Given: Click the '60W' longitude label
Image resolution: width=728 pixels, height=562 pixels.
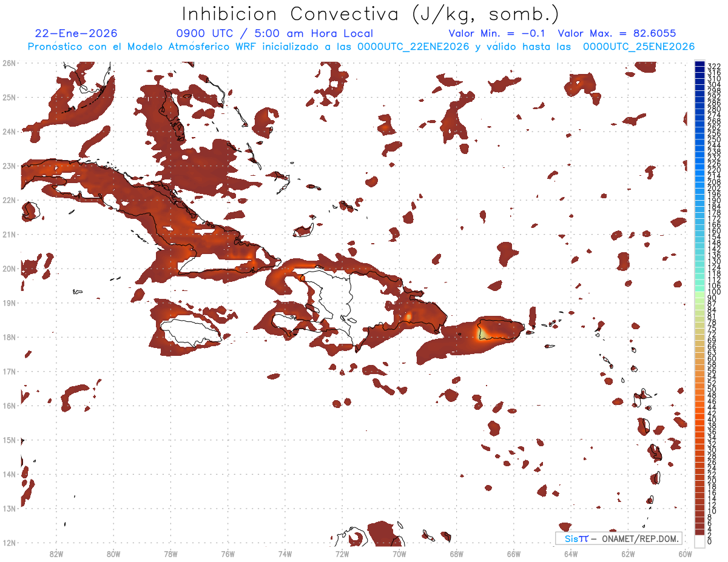Looking at the screenshot, I should pyautogui.click(x=685, y=554).
